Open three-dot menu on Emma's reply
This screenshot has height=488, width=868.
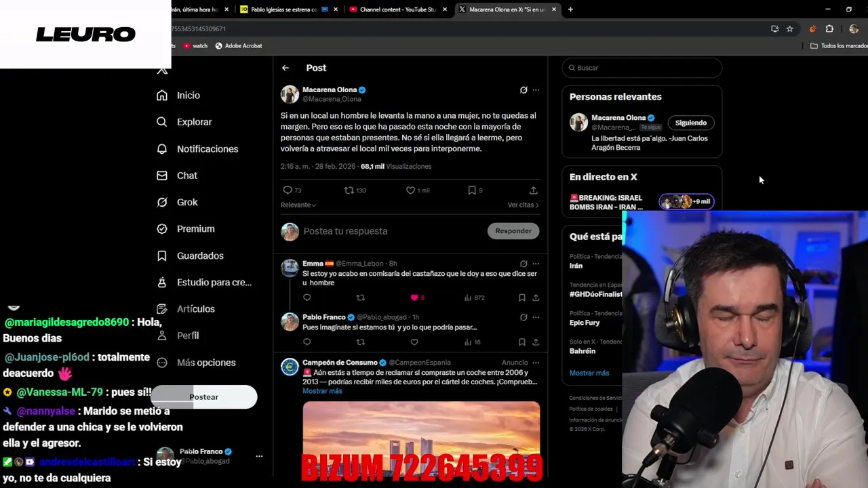(536, 264)
